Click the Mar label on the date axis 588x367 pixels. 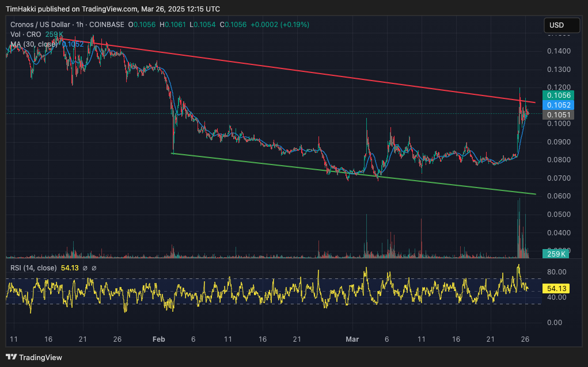tap(352, 339)
